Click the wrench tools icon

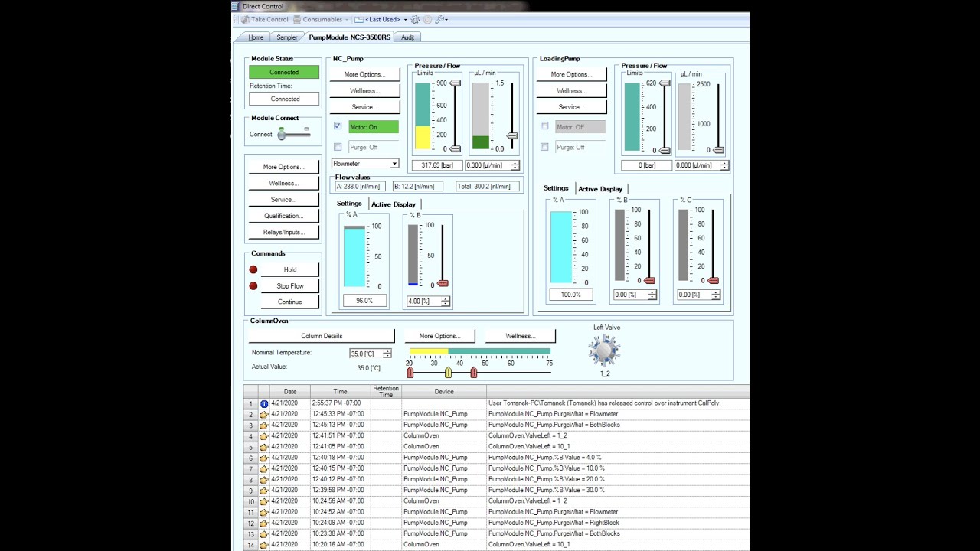coord(439,19)
